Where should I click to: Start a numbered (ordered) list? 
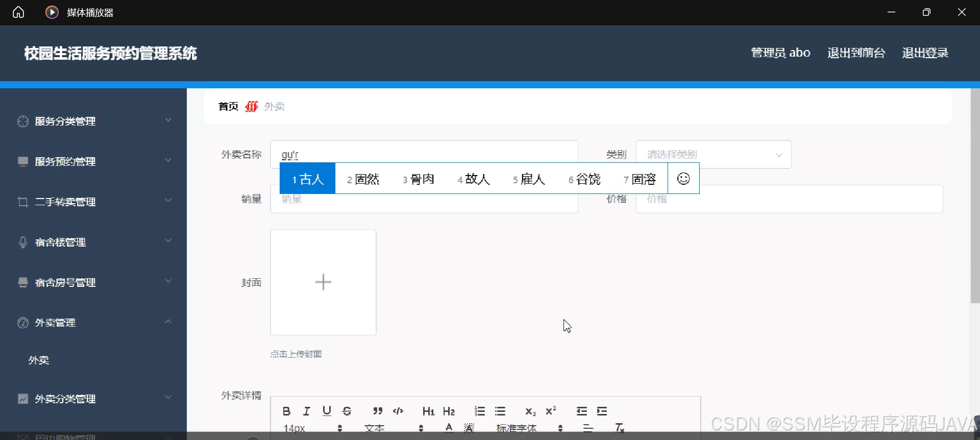[x=480, y=411]
